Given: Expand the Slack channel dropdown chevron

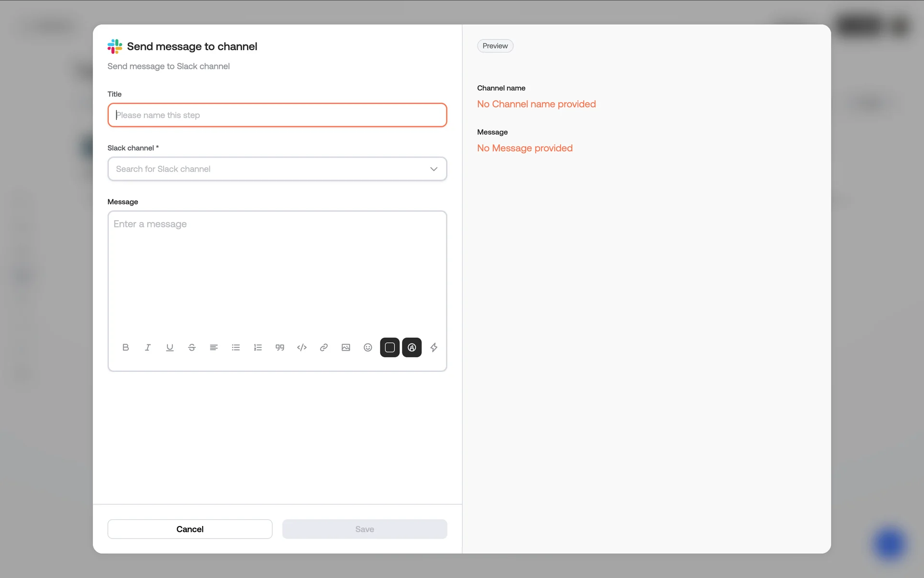Looking at the screenshot, I should click(x=434, y=169).
